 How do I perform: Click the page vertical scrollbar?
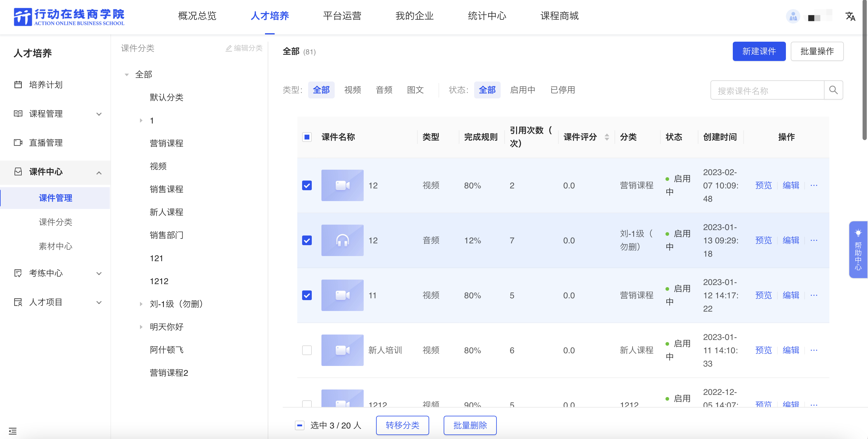[865, 70]
